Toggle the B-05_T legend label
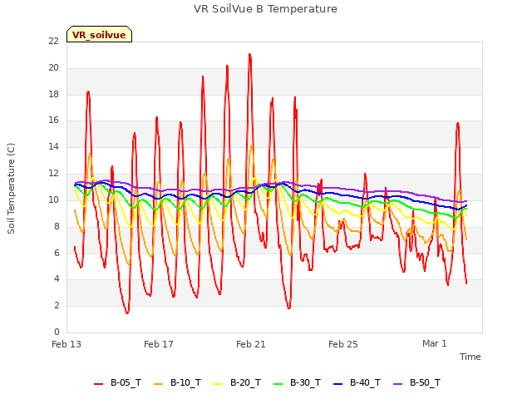This screenshot has width=532, height=399. [x=126, y=382]
